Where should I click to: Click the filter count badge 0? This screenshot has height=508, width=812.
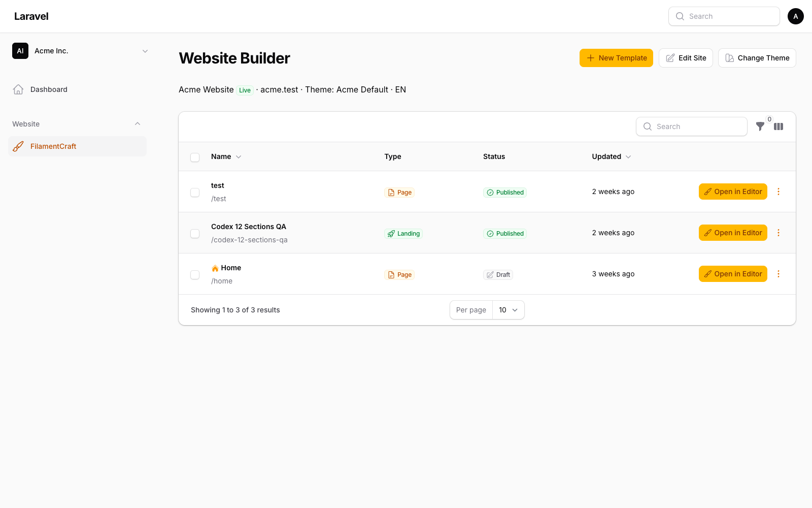click(x=769, y=119)
